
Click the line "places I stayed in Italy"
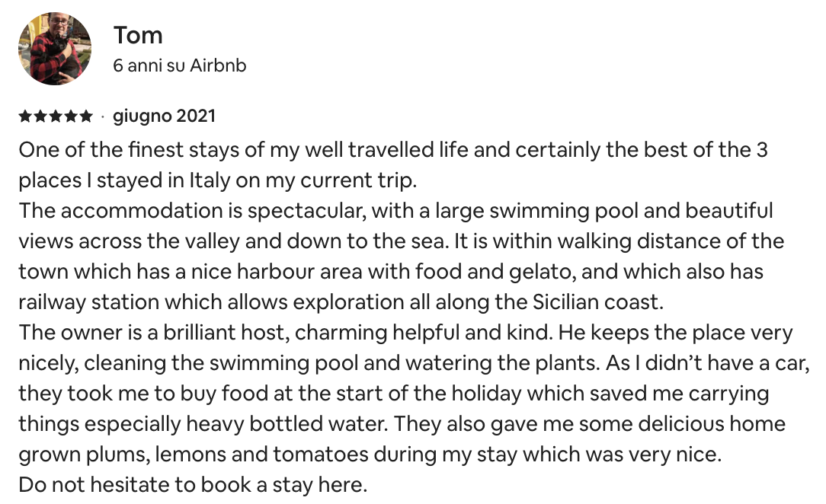(x=218, y=180)
